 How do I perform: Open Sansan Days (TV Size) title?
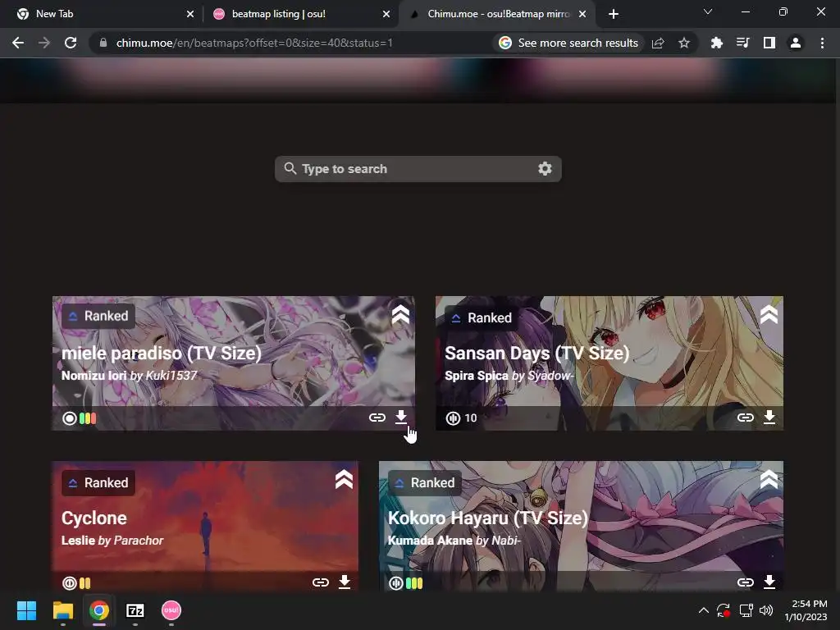pyautogui.click(x=536, y=354)
